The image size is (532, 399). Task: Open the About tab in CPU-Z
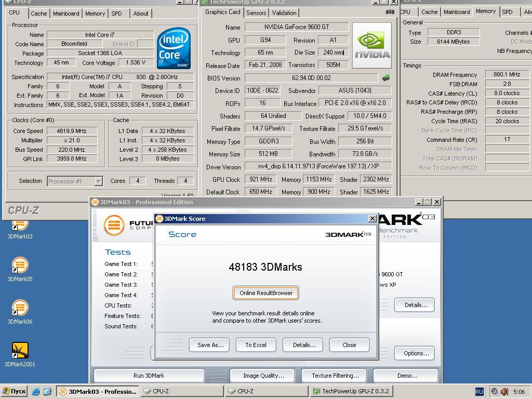(x=140, y=14)
